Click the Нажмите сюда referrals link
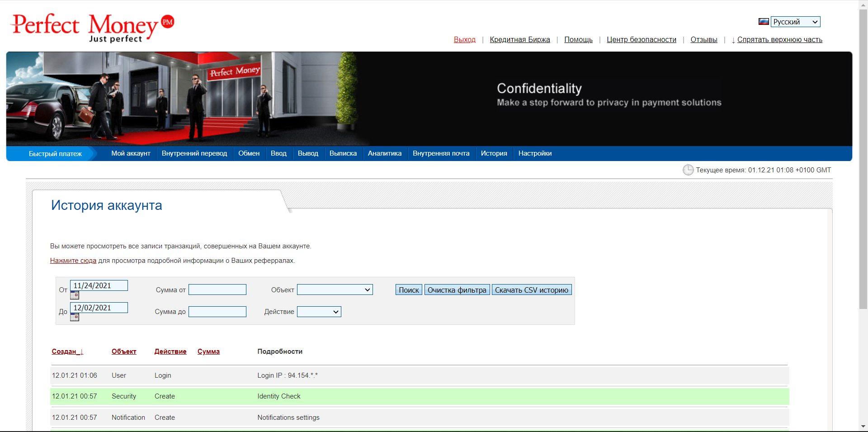The image size is (868, 432). pos(73,261)
